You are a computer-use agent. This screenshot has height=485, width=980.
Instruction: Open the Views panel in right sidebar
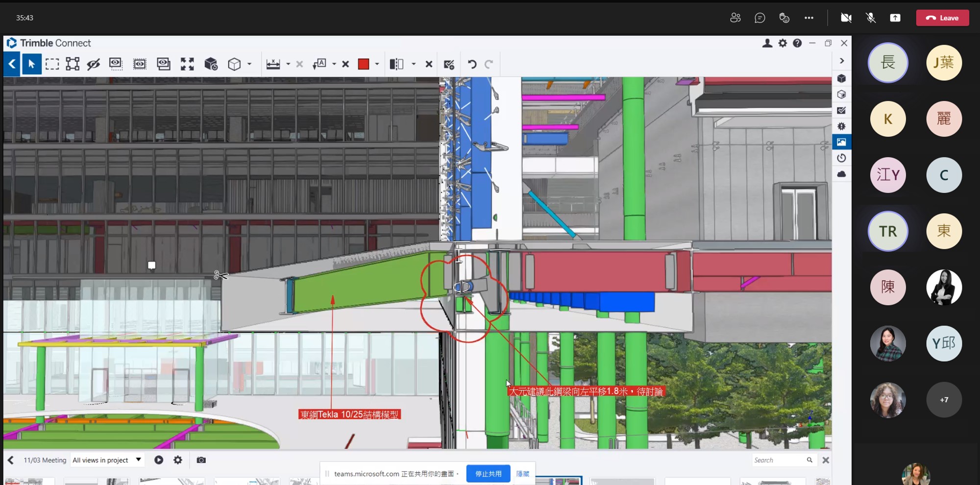[x=841, y=142]
